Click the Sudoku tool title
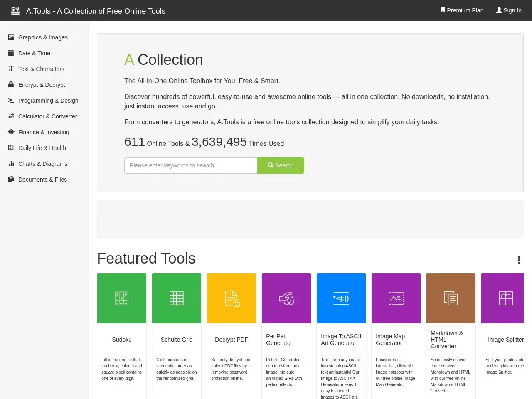Screen dimensions: 532x399 122,340
